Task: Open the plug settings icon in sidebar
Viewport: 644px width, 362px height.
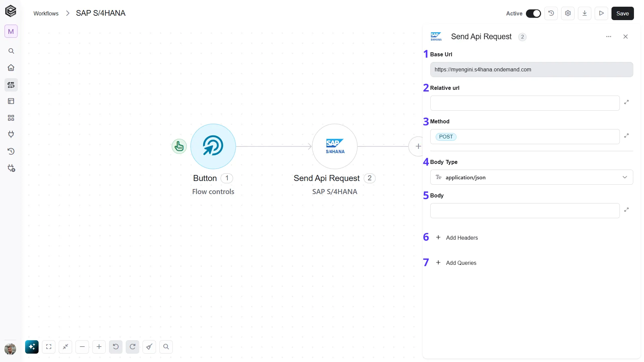Action: 11,168
